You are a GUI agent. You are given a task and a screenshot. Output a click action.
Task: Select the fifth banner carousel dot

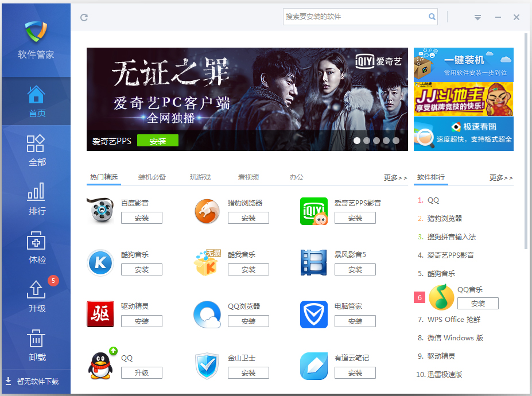(396, 141)
